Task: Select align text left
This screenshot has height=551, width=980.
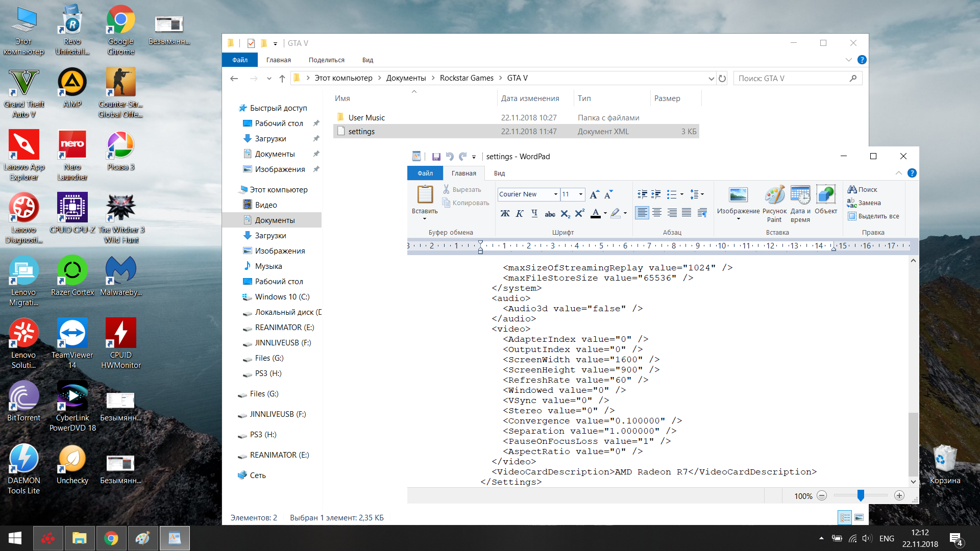Action: [642, 212]
